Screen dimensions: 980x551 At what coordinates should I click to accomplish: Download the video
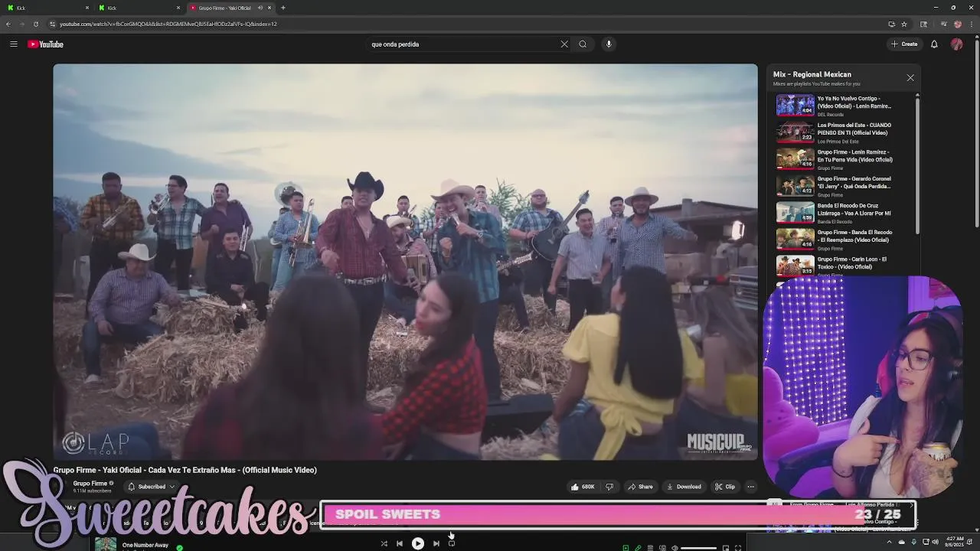pyautogui.click(x=684, y=487)
